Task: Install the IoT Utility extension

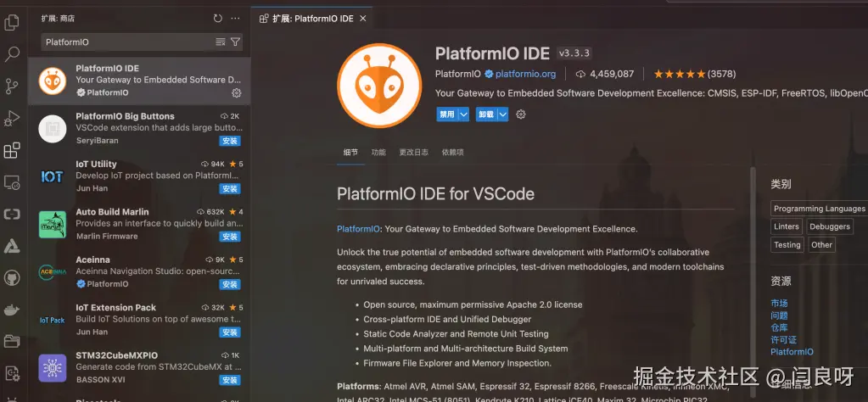Action: coord(230,188)
